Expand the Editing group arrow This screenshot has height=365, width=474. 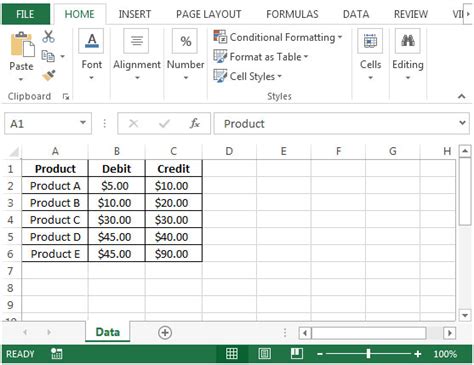(x=408, y=78)
